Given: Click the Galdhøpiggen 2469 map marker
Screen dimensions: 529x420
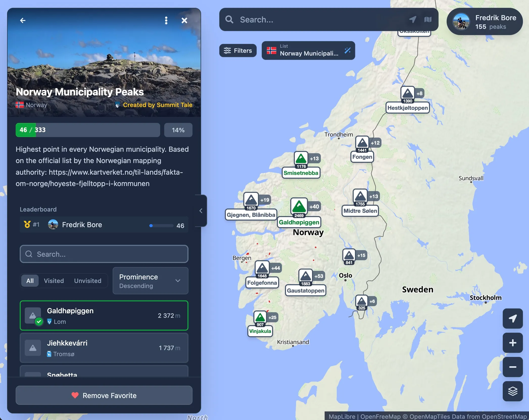Looking at the screenshot, I should click(x=299, y=206).
